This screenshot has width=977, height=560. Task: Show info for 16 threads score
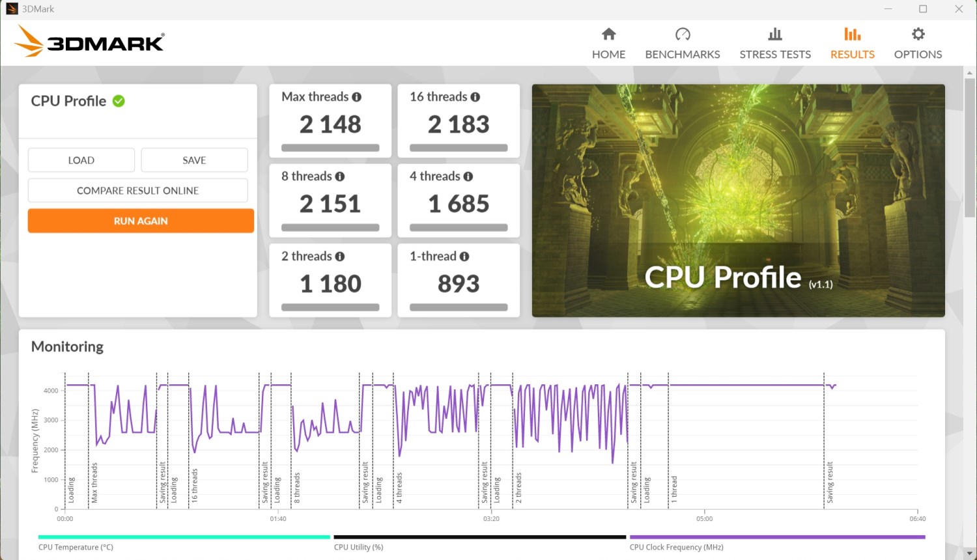tap(475, 97)
